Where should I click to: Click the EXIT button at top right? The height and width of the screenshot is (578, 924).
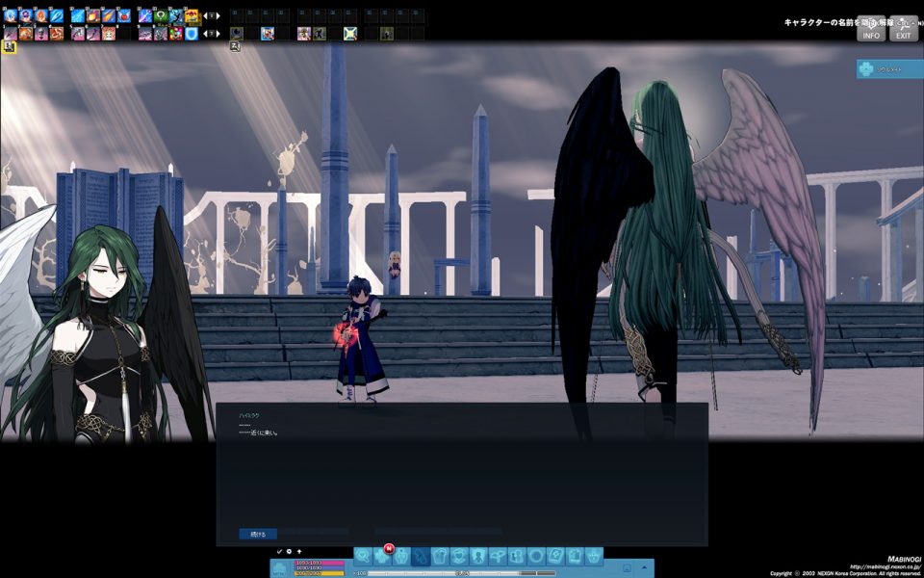(903, 30)
